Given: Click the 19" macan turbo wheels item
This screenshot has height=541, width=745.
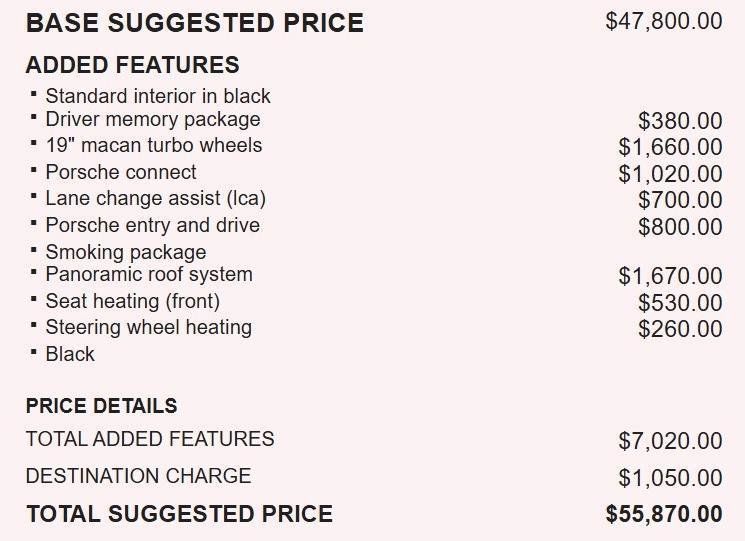Looking at the screenshot, I should [x=153, y=145].
